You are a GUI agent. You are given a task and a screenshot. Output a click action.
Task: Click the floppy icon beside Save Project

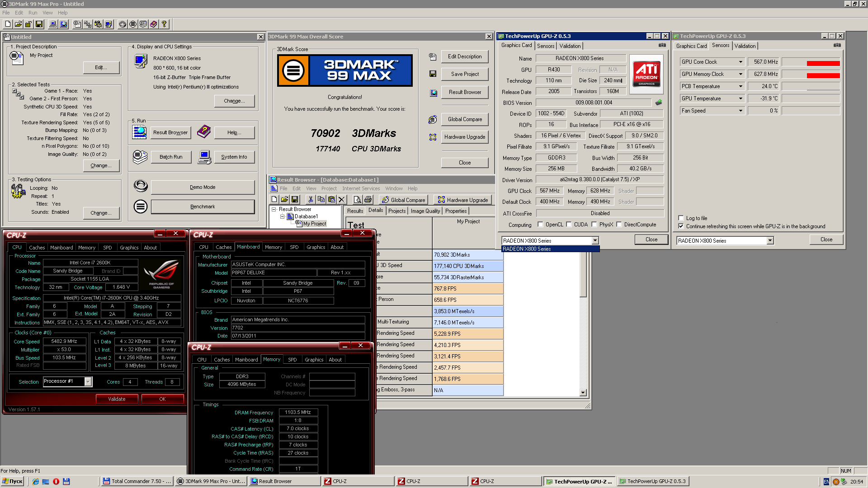click(433, 74)
